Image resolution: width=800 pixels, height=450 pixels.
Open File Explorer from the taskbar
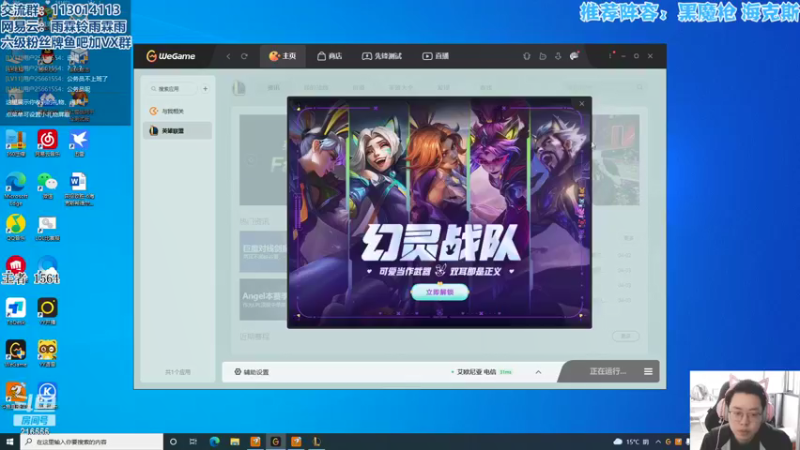[x=235, y=442]
